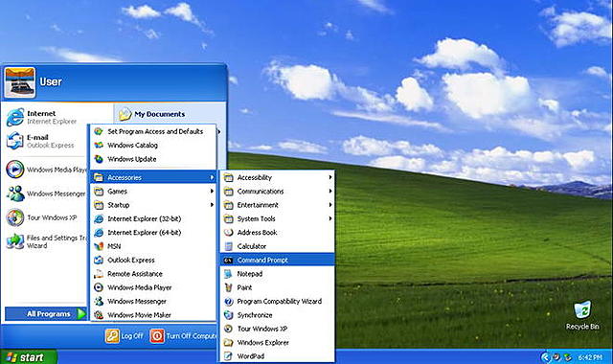The height and width of the screenshot is (364, 613).
Task: Click the user account picture
Action: (x=19, y=82)
